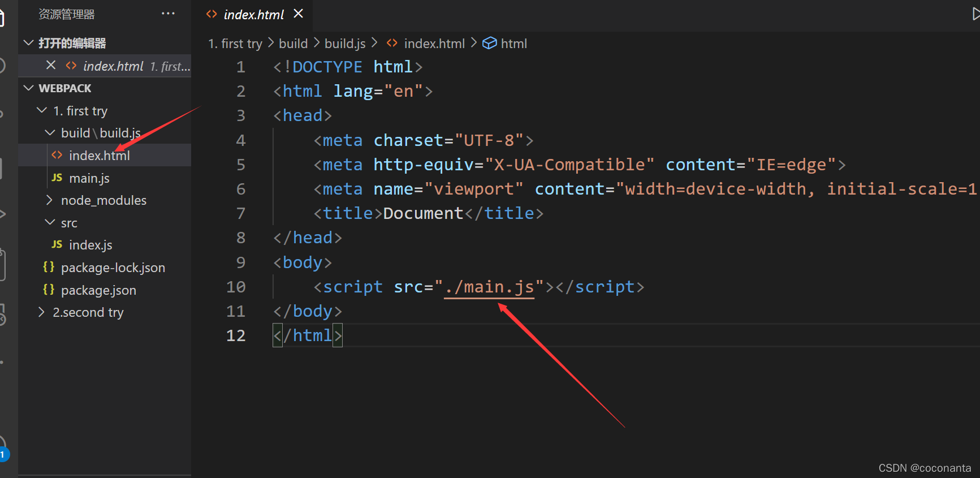Expand the node_modules folder

coord(50,200)
